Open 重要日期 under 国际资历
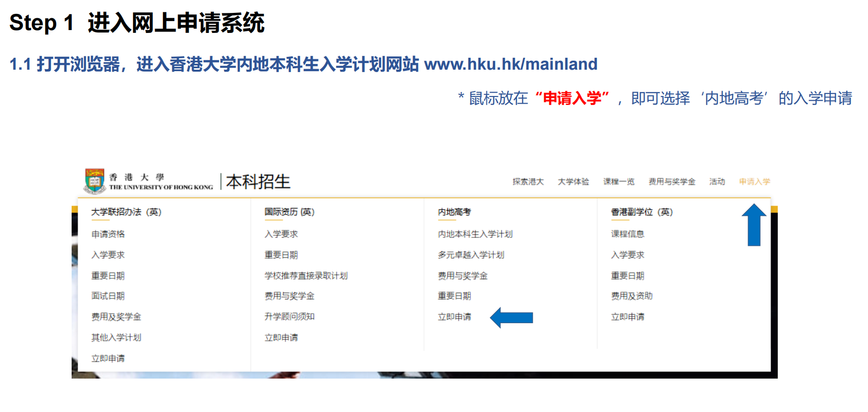Viewport: 868px width, 412px height. (281, 255)
